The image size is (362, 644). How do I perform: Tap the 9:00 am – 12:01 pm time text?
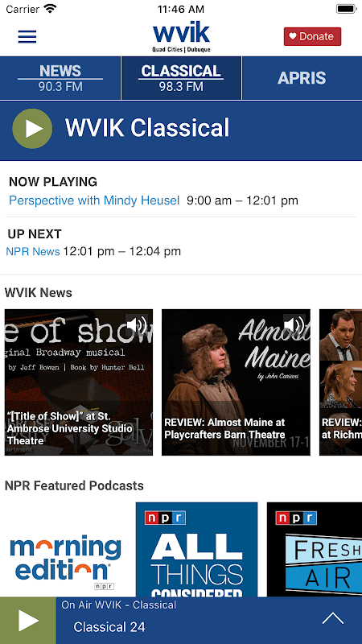(x=242, y=200)
